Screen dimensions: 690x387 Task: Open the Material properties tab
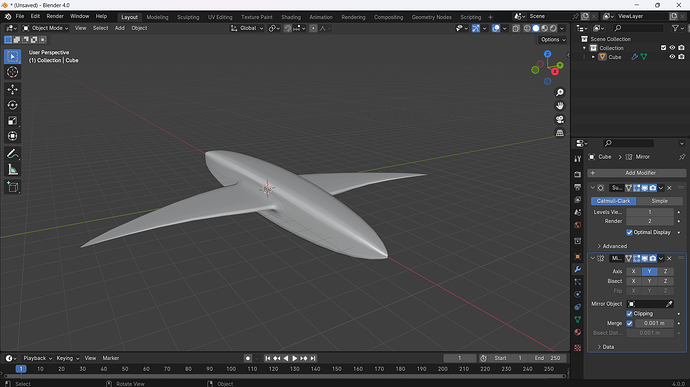(x=578, y=332)
